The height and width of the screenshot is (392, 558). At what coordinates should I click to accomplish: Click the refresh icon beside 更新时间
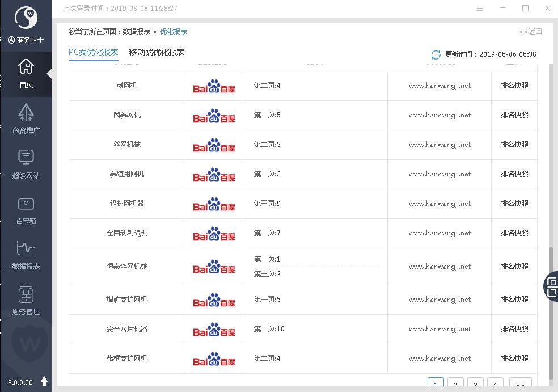[x=436, y=54]
